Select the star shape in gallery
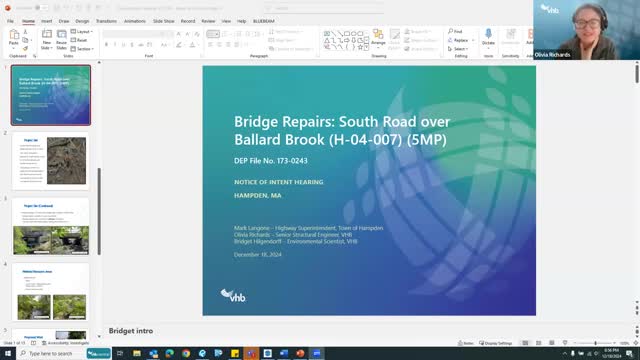Image resolution: width=640 pixels, height=360 pixels. point(360,47)
